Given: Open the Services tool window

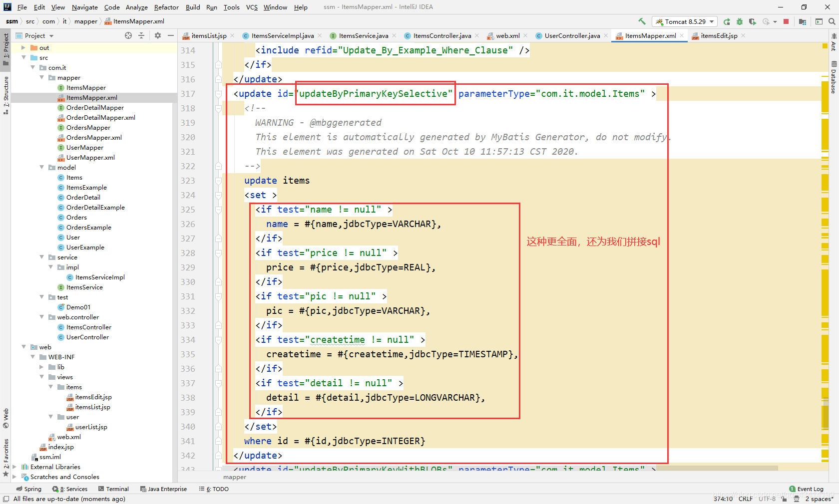Looking at the screenshot, I should 70,489.
